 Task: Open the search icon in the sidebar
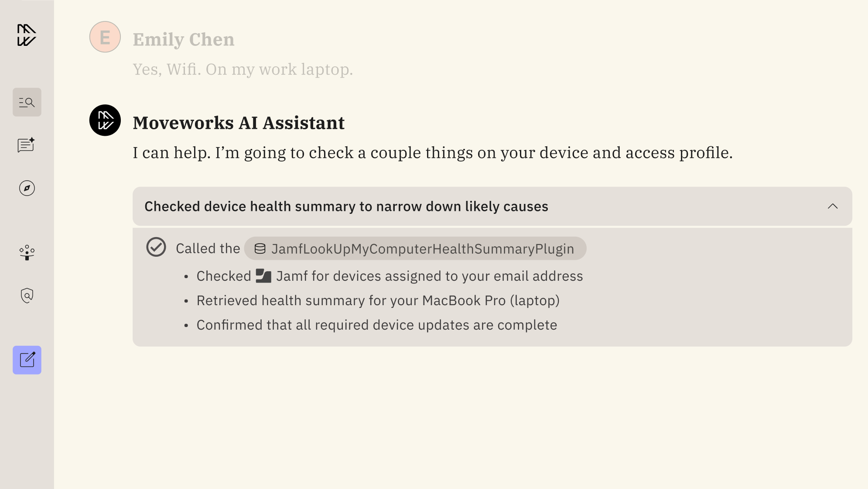pyautogui.click(x=27, y=102)
